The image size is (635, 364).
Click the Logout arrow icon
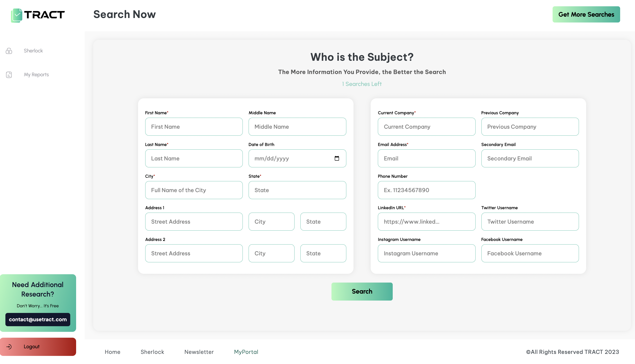pos(9,346)
